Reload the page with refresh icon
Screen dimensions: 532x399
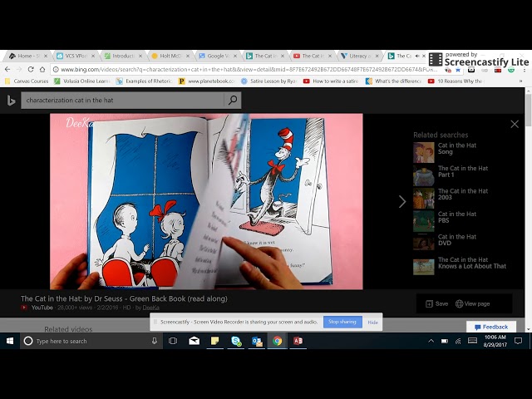pyautogui.click(x=31, y=70)
